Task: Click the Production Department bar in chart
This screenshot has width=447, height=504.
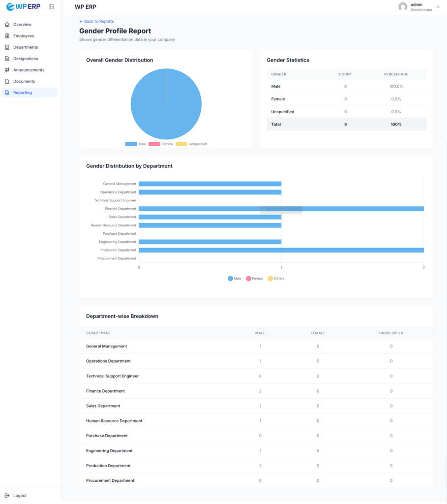Action: pos(281,250)
